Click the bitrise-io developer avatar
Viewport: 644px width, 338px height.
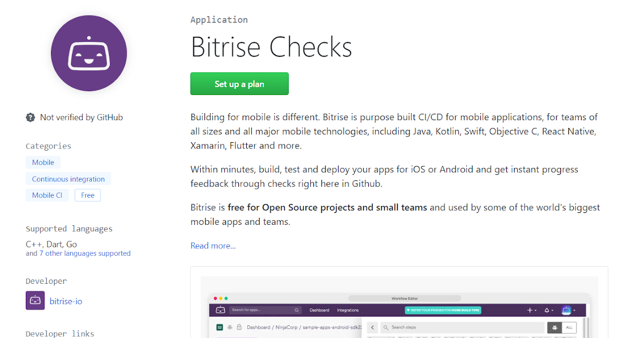(x=35, y=301)
